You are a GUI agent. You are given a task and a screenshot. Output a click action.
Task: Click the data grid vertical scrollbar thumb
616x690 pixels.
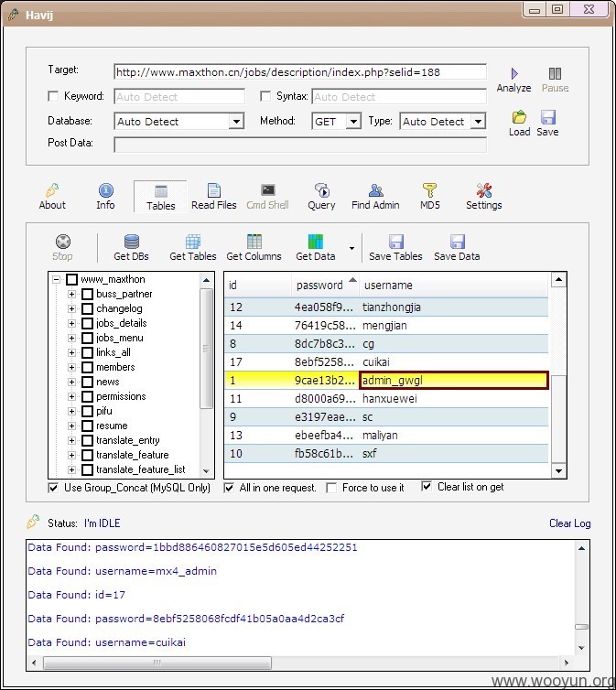point(558,419)
